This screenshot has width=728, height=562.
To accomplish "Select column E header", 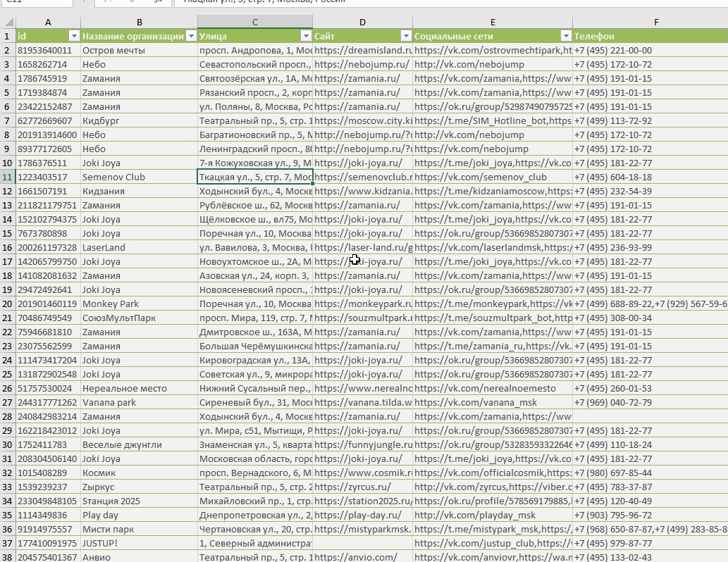I will point(493,22).
